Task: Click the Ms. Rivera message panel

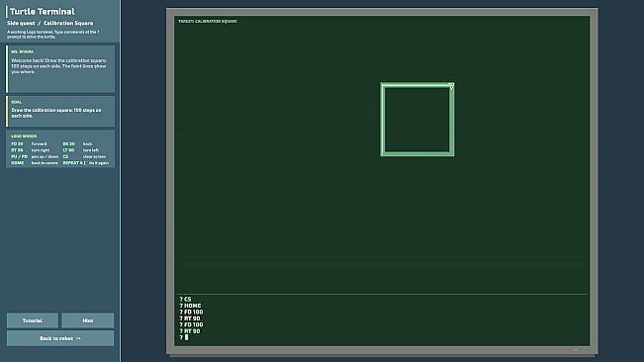Action: point(60,69)
